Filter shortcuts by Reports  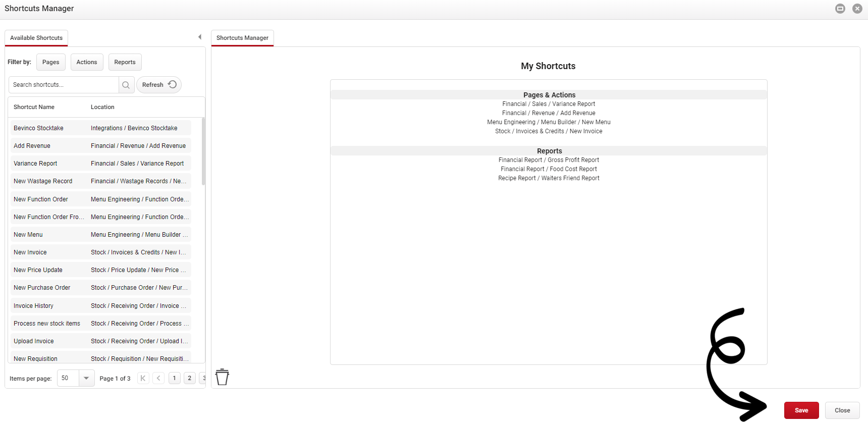(x=125, y=62)
